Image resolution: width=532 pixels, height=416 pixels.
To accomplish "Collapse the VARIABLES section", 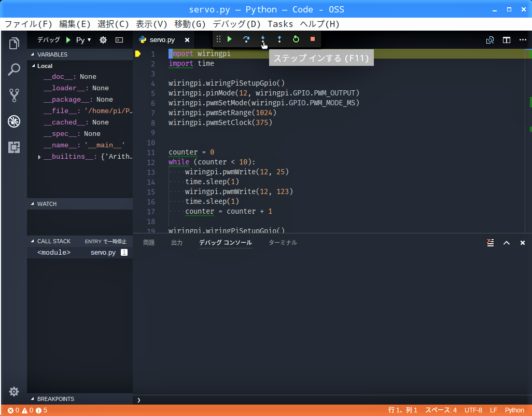I will [80, 54].
